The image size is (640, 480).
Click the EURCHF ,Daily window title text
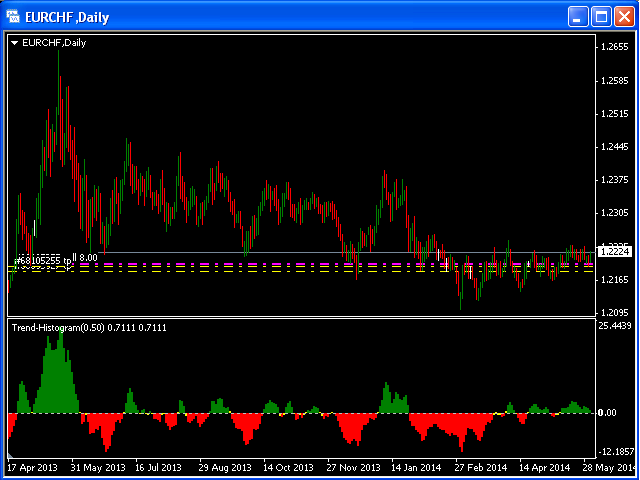click(x=67, y=18)
